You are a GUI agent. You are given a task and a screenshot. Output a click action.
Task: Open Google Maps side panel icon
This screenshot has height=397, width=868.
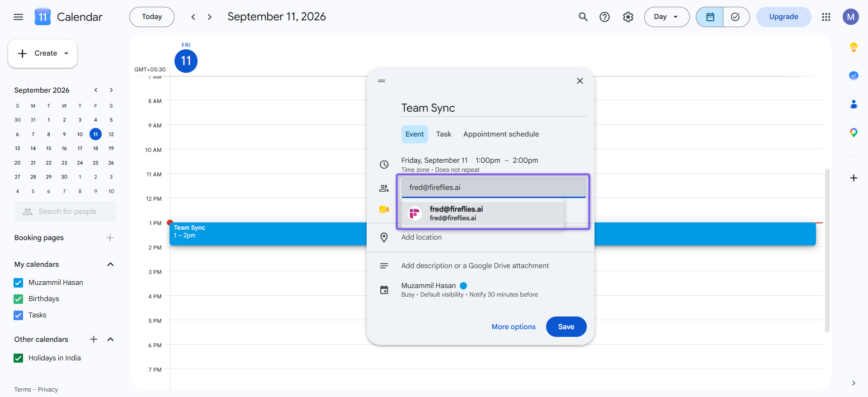click(854, 132)
